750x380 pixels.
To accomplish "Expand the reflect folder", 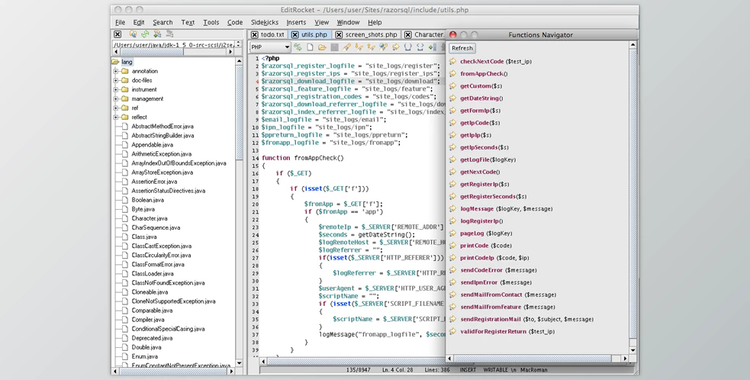I will coord(116,117).
